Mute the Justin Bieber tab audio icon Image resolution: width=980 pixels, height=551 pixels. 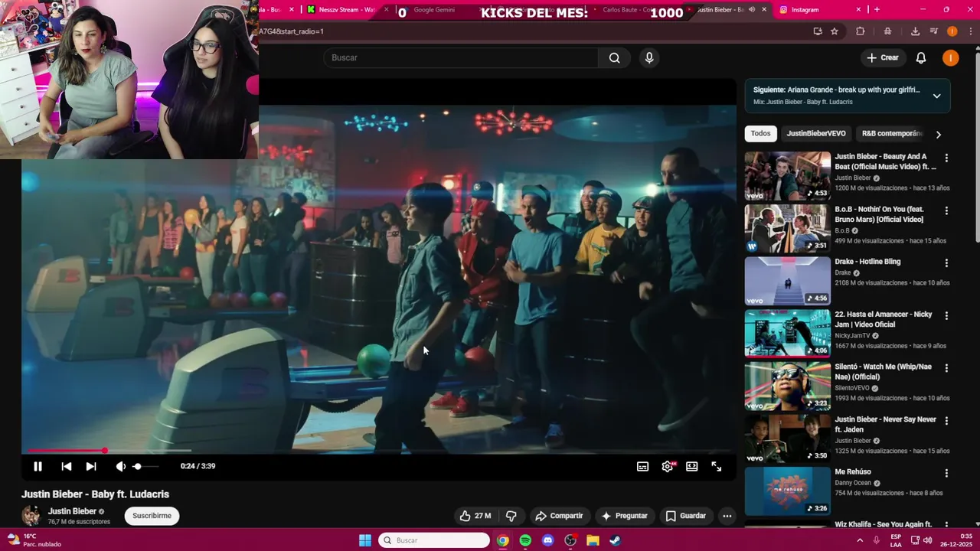tap(751, 10)
